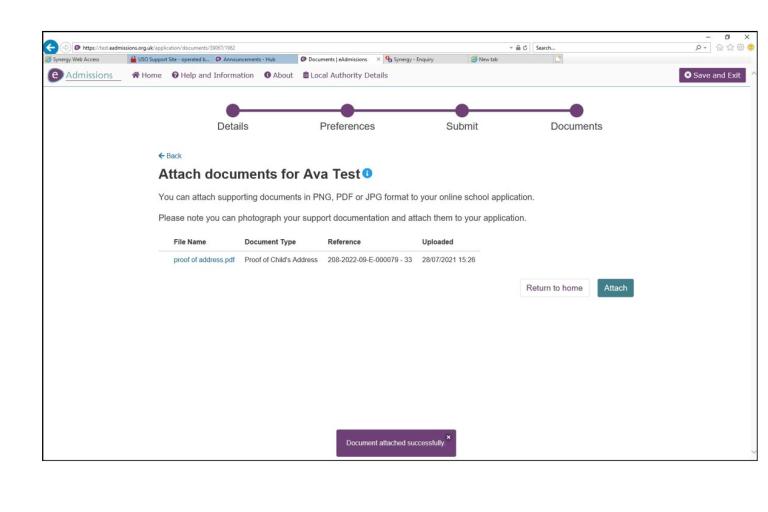Image resolution: width=768 pixels, height=512 pixels.
Task: Click Proof of Child's Address cell
Action: pyautogui.click(x=281, y=260)
